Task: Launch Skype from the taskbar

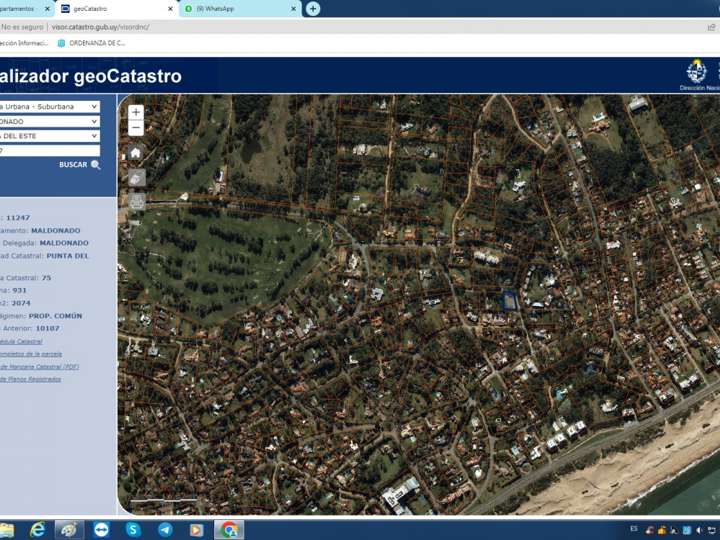Action: (x=133, y=530)
